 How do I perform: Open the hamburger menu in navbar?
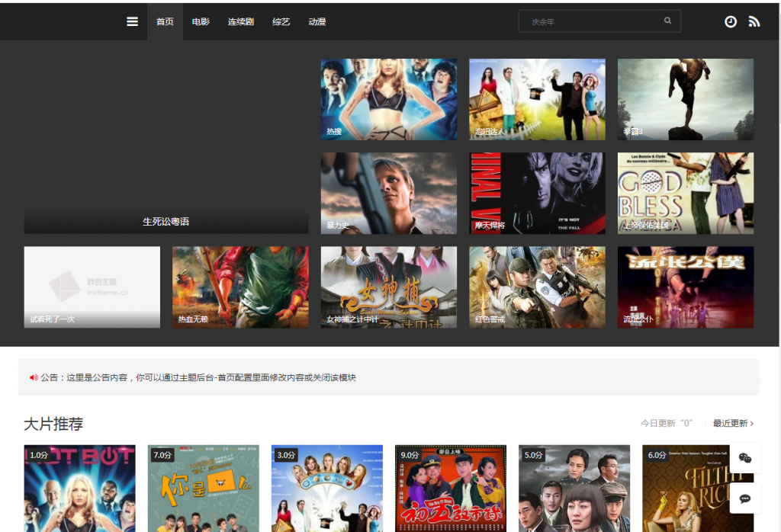(x=132, y=21)
